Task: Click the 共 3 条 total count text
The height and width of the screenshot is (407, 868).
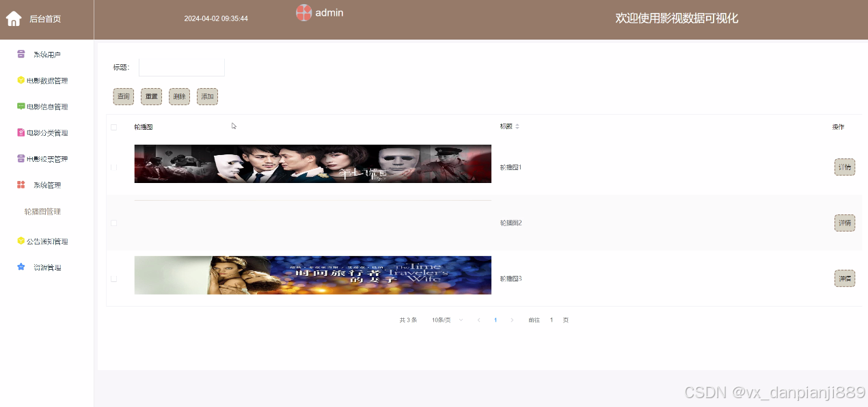Action: click(x=408, y=320)
